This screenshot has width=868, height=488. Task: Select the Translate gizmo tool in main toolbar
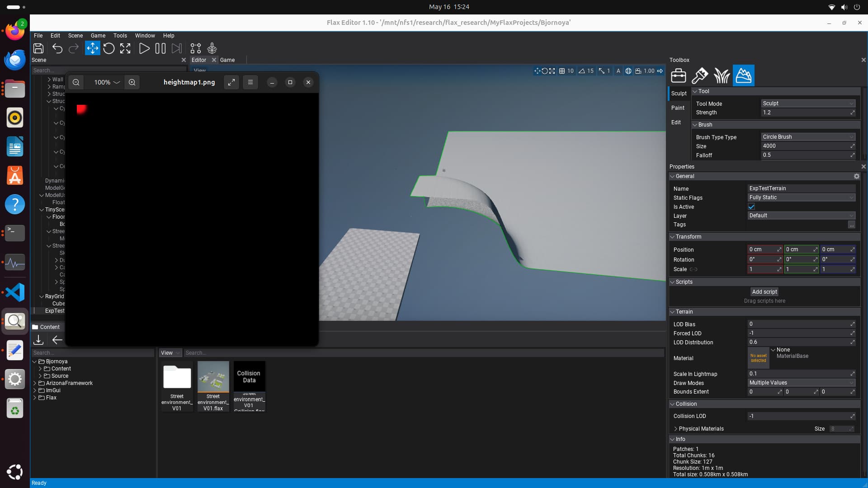92,48
